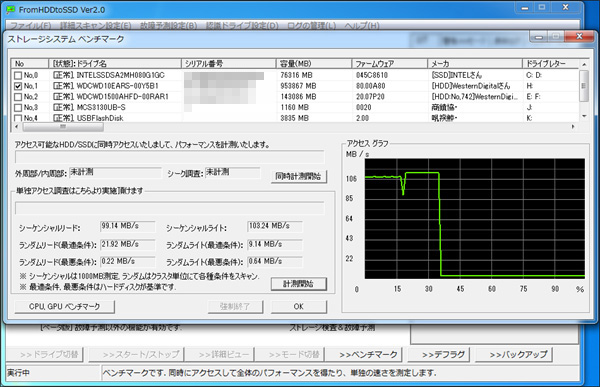Click the drive list scroll-down arrow
Screen dimensions: 600x387
coord(584,116)
